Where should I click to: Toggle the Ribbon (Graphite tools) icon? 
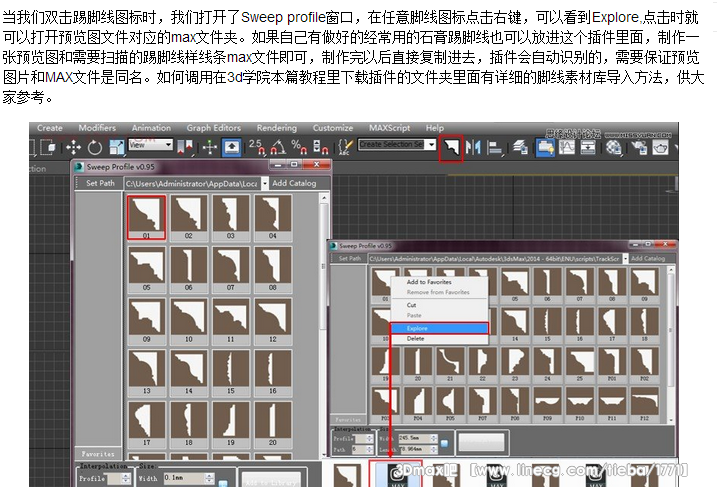(545, 147)
